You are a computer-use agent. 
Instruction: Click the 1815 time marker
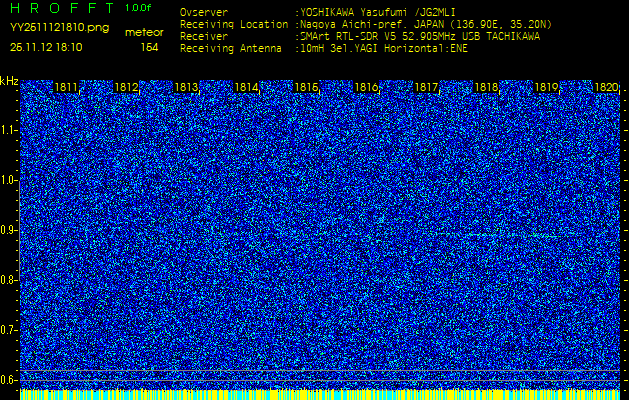click(306, 87)
